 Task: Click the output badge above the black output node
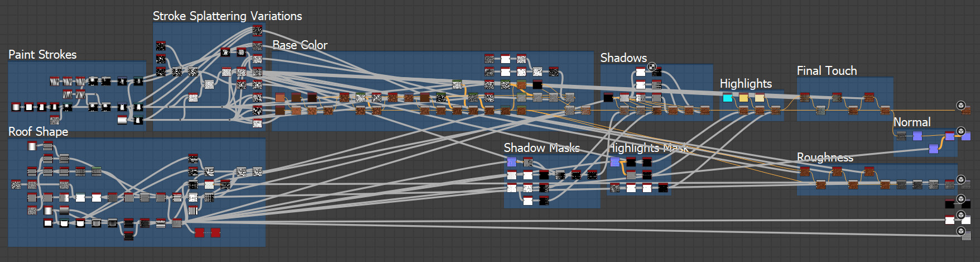click(x=960, y=198)
